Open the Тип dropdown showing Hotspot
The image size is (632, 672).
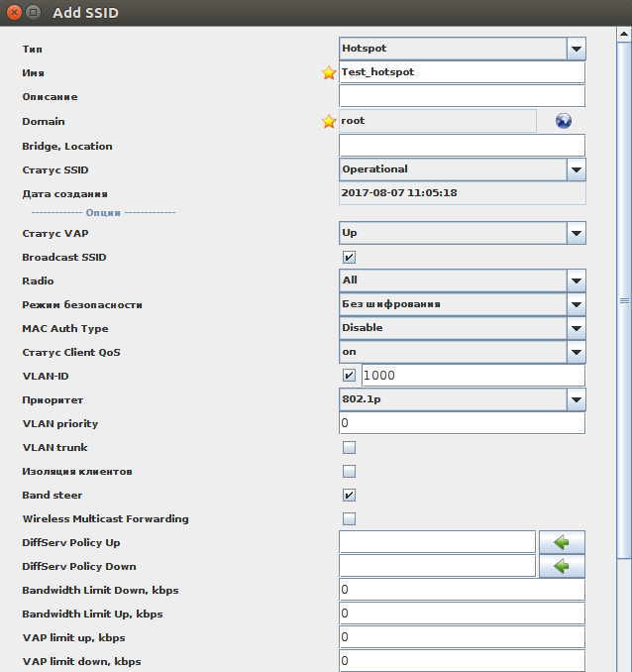pyautogui.click(x=576, y=49)
